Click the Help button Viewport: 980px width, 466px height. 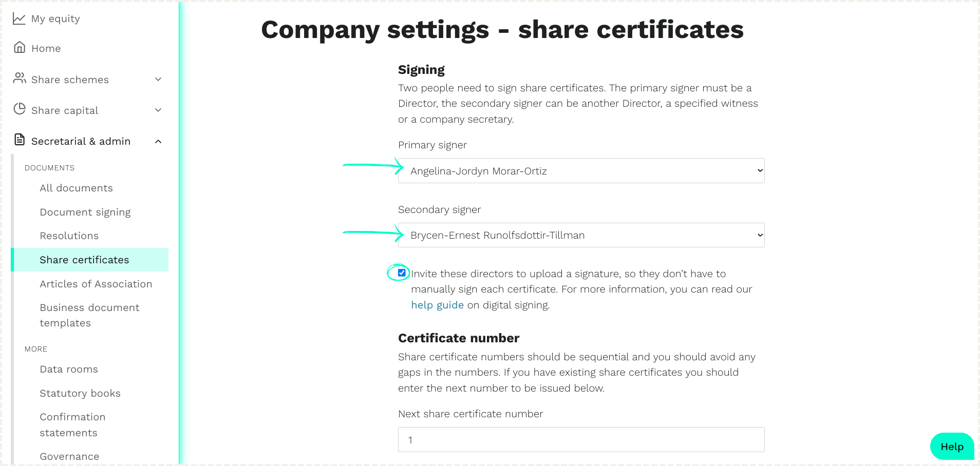tap(951, 446)
